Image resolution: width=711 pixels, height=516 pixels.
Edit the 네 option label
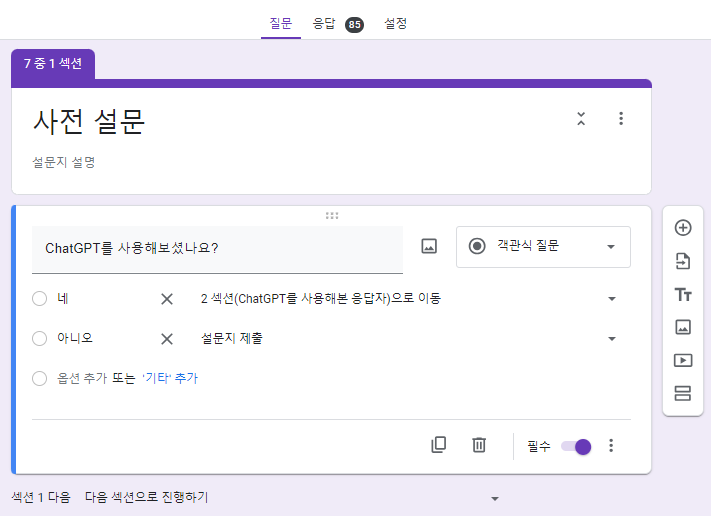click(63, 299)
